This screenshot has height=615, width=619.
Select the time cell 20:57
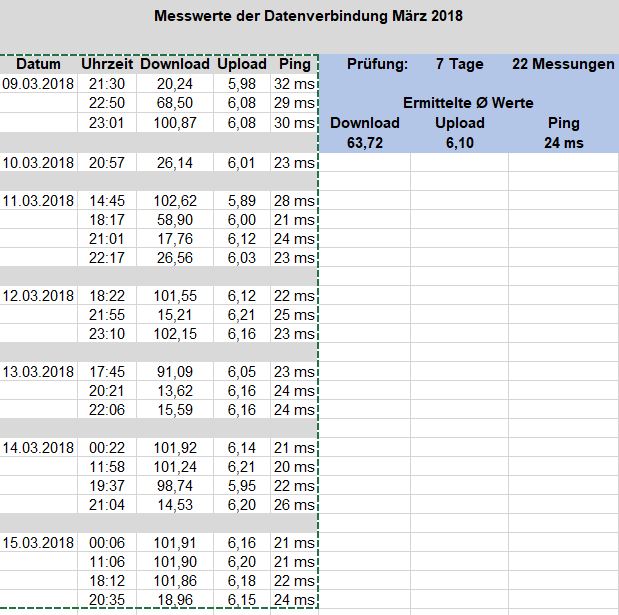[x=107, y=163]
